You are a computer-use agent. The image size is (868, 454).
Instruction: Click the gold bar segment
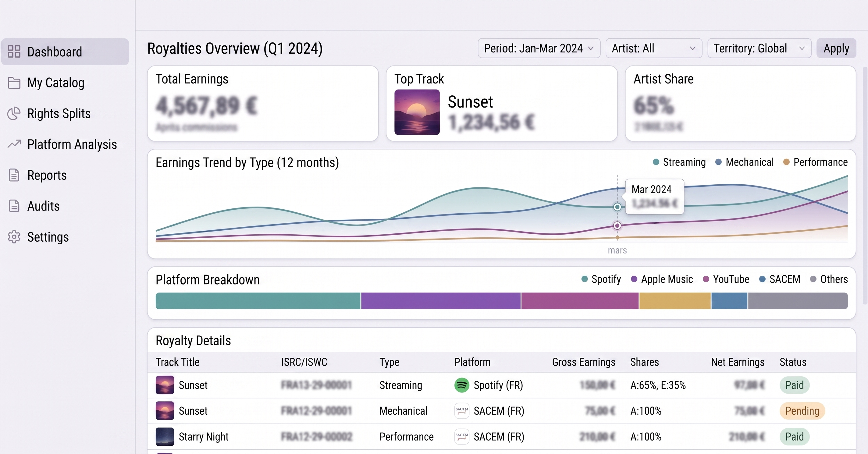point(675,301)
